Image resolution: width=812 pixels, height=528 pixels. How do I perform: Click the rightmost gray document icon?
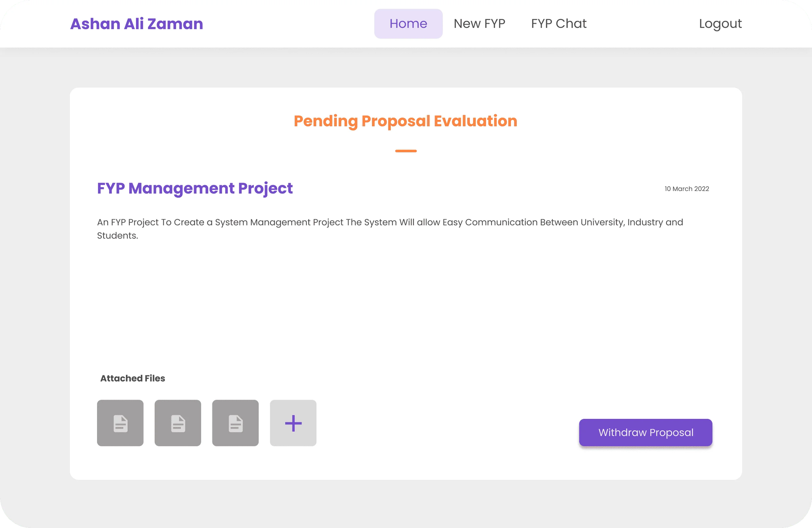tap(235, 423)
